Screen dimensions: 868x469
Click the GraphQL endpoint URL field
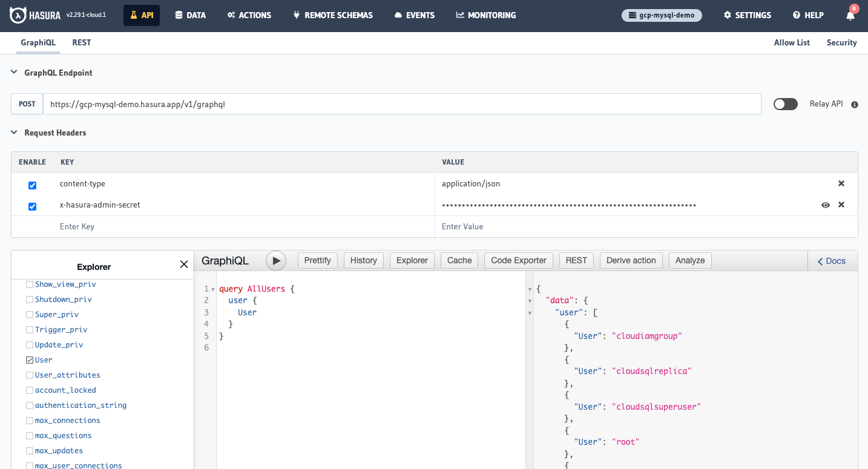click(x=402, y=104)
